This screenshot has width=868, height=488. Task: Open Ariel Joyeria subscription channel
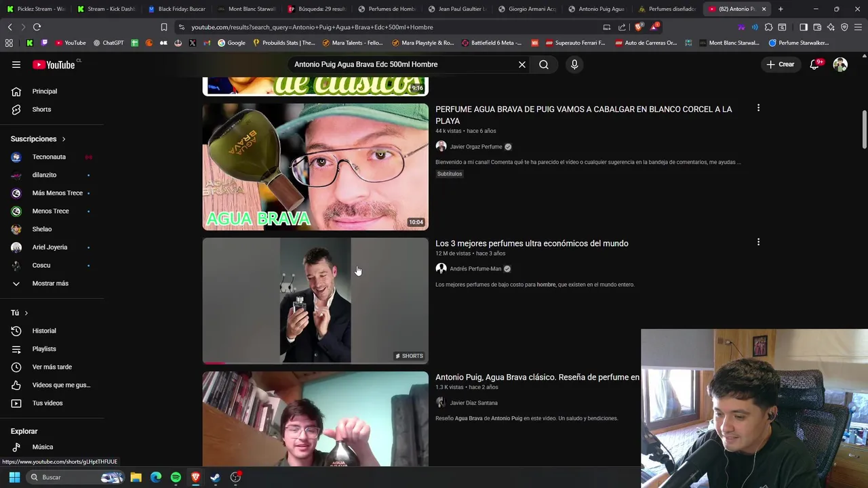click(50, 247)
